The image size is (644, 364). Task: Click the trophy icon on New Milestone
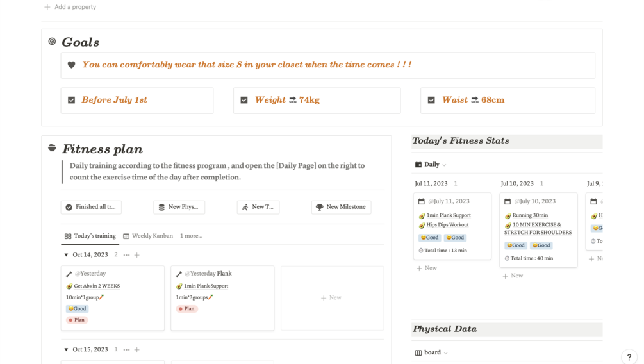(x=320, y=207)
